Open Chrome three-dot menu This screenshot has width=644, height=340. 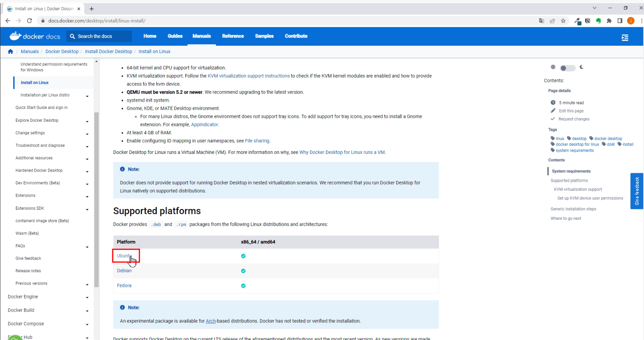click(641, 21)
